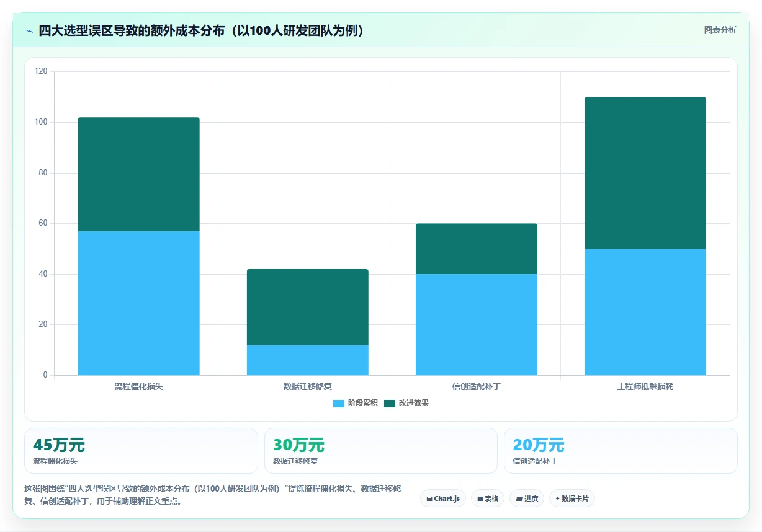Click x-axis label 信创适配补丁
Screen dimensions: 762x532
[x=477, y=386]
